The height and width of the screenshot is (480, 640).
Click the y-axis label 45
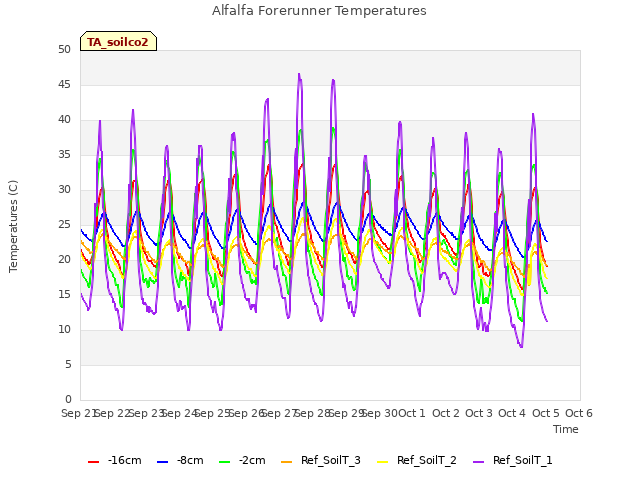pos(64,85)
